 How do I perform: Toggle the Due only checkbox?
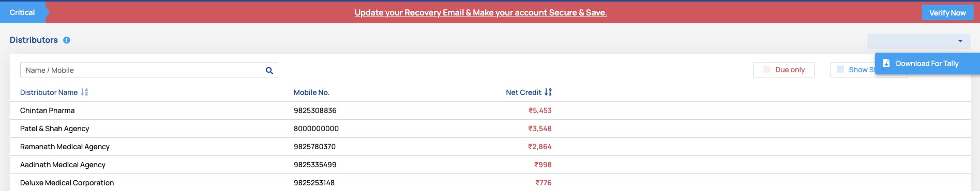click(767, 69)
